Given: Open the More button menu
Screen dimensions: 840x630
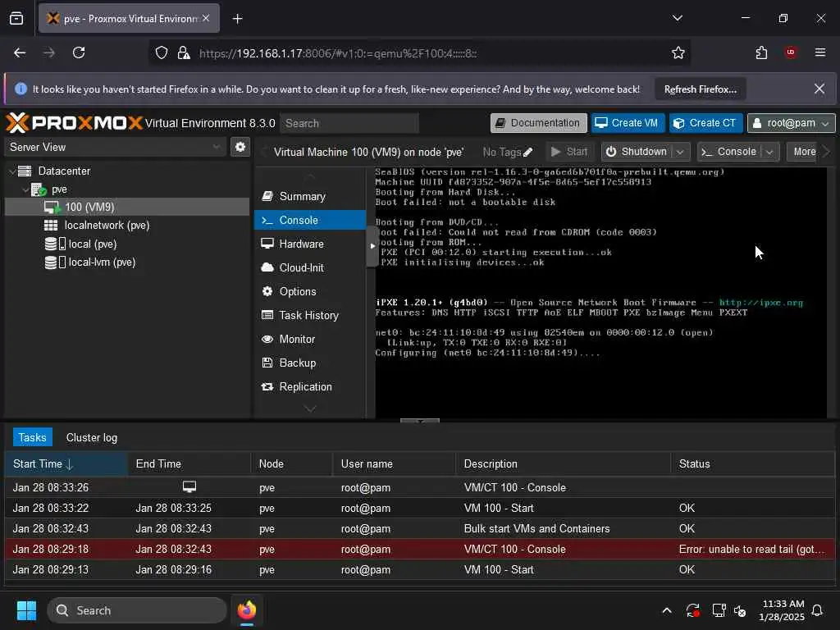Looking at the screenshot, I should click(804, 152).
